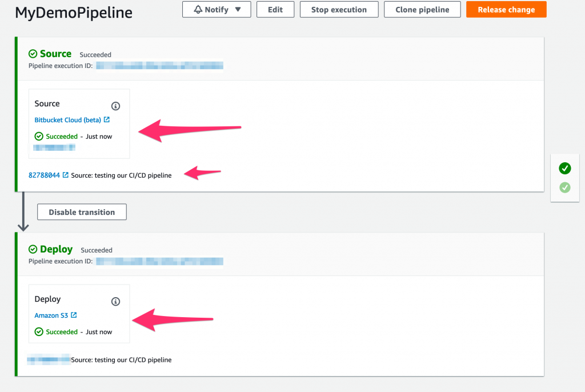
Task: Open the Bitbucket Cloud (beta) link
Action: click(x=67, y=119)
